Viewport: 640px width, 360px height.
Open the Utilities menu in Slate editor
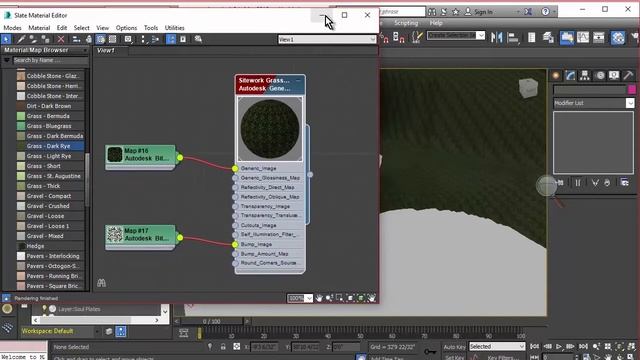[x=174, y=28]
